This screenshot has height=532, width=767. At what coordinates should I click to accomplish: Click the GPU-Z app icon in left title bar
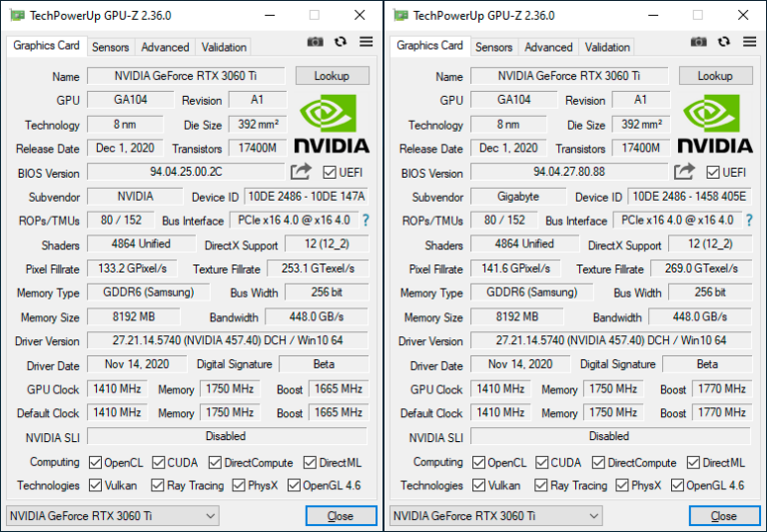point(17,16)
